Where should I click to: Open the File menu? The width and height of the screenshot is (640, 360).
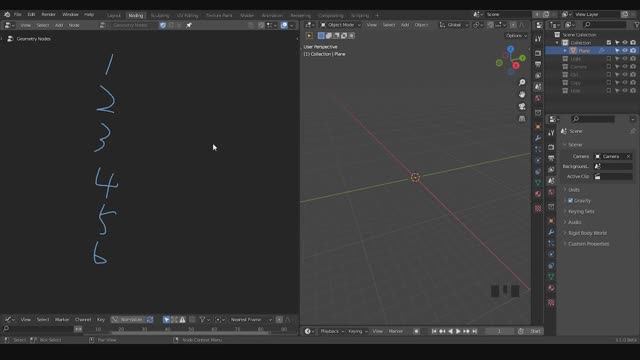tap(18, 14)
